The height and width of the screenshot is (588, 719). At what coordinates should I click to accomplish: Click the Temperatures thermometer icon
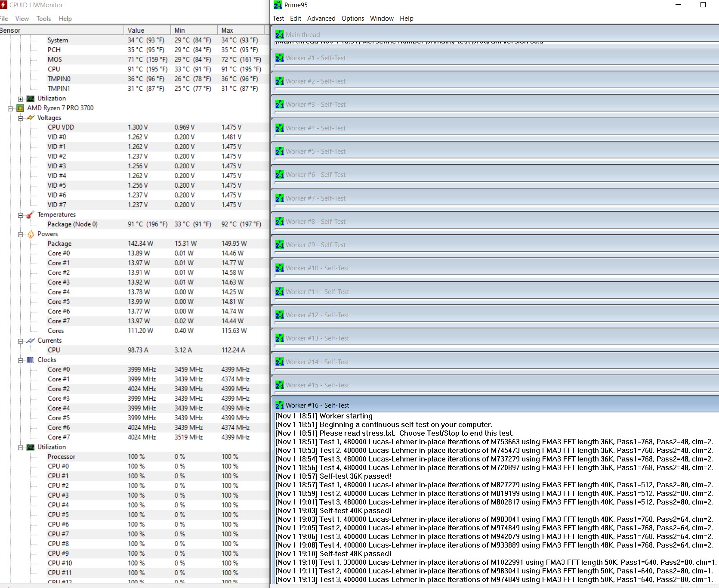(x=31, y=214)
